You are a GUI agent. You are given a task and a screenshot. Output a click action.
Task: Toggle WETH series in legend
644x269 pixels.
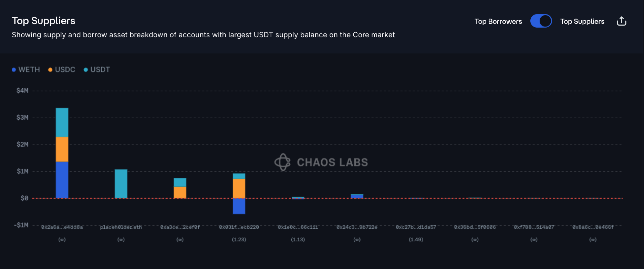pos(26,70)
